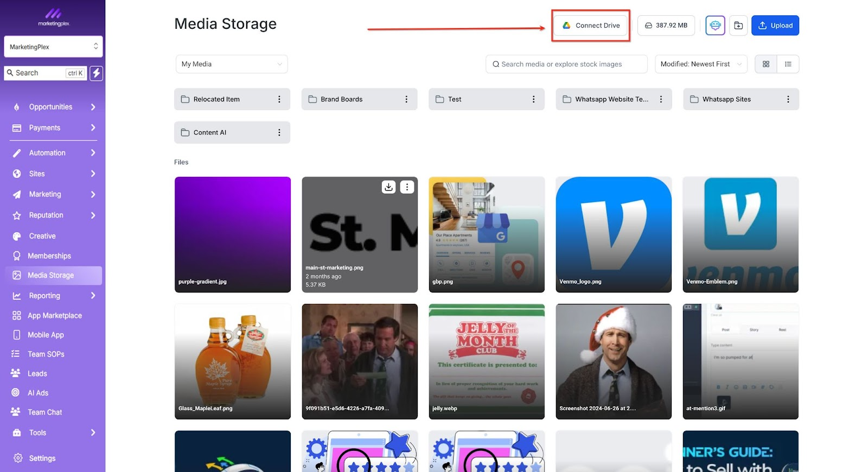Image resolution: width=868 pixels, height=472 pixels.
Task: Open options menu for Whatsapp Website Te... folder
Action: pyautogui.click(x=661, y=99)
